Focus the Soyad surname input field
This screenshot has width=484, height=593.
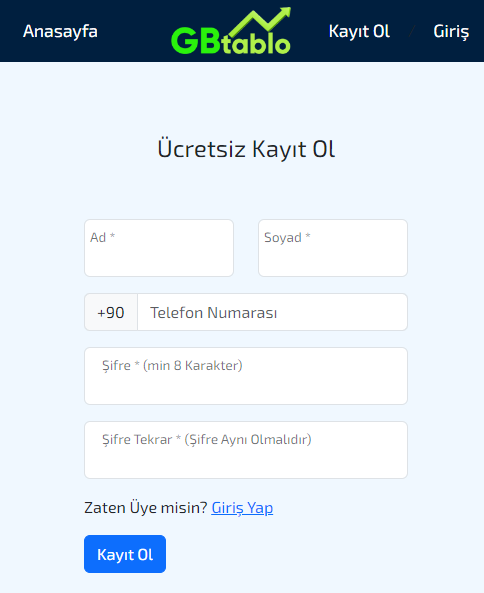pyautogui.click(x=333, y=248)
